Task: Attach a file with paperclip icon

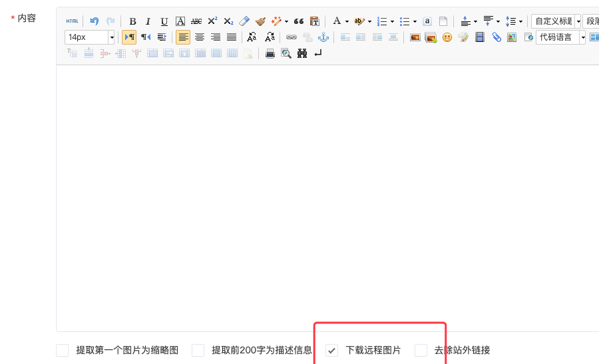Action: click(x=497, y=37)
